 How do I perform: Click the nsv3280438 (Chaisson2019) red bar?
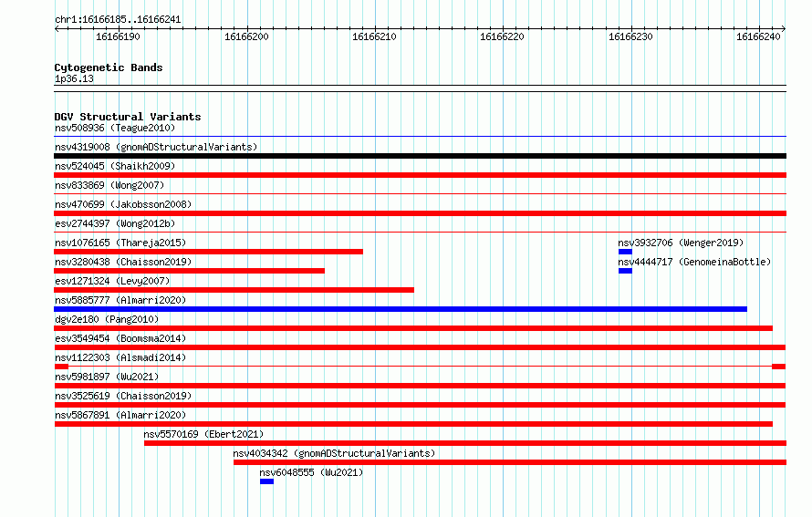(190, 271)
